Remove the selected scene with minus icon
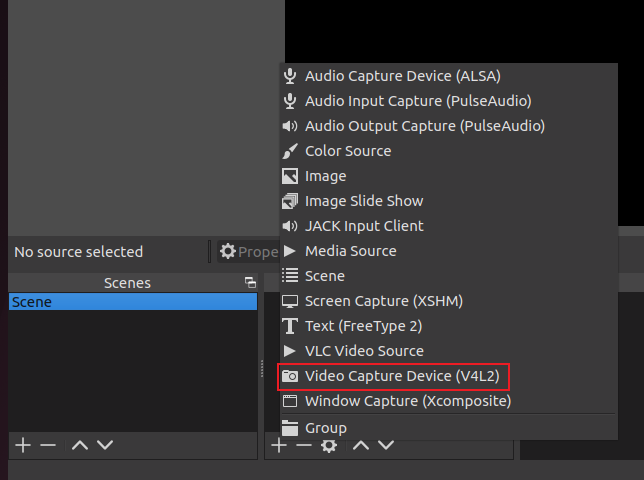644x480 pixels. (47, 444)
